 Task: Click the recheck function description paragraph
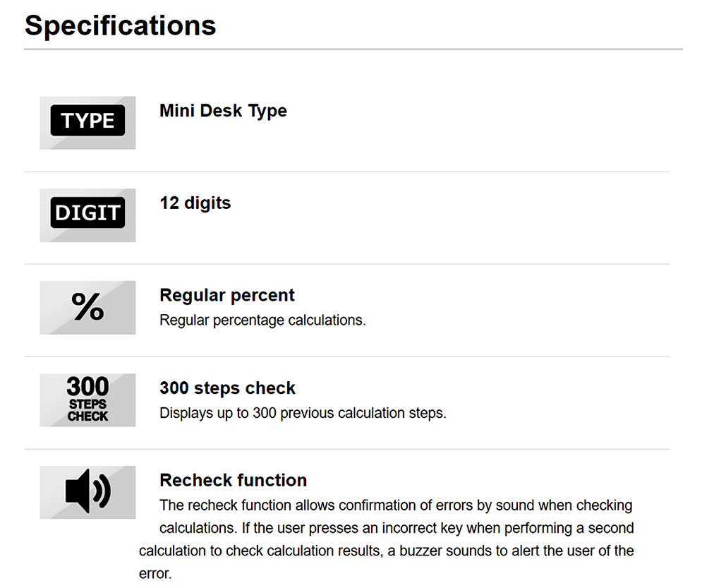[387, 539]
